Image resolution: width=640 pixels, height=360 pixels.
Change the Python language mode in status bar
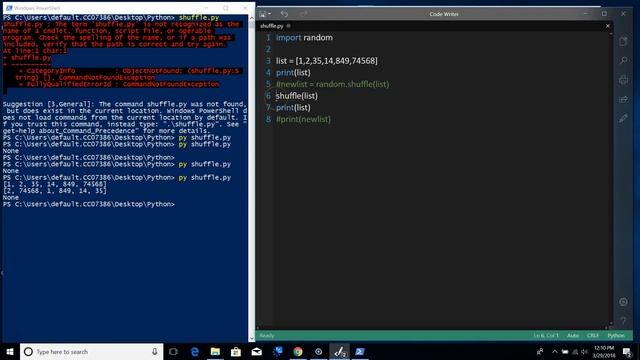pos(616,336)
